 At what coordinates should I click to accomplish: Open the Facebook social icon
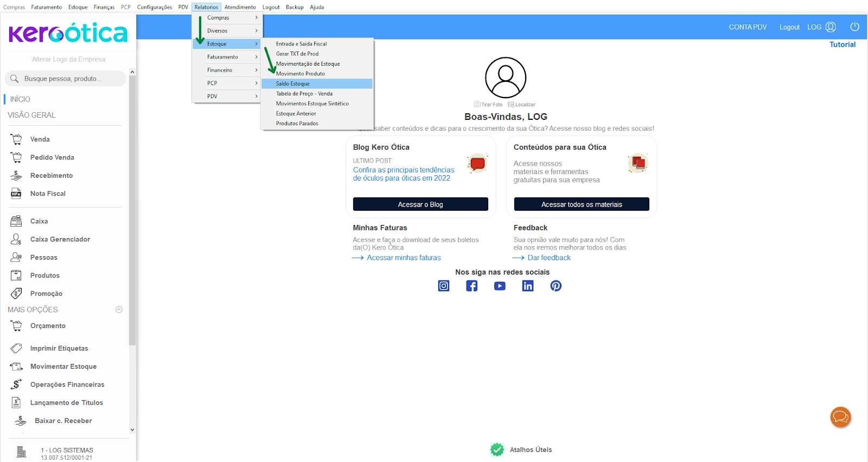472,286
